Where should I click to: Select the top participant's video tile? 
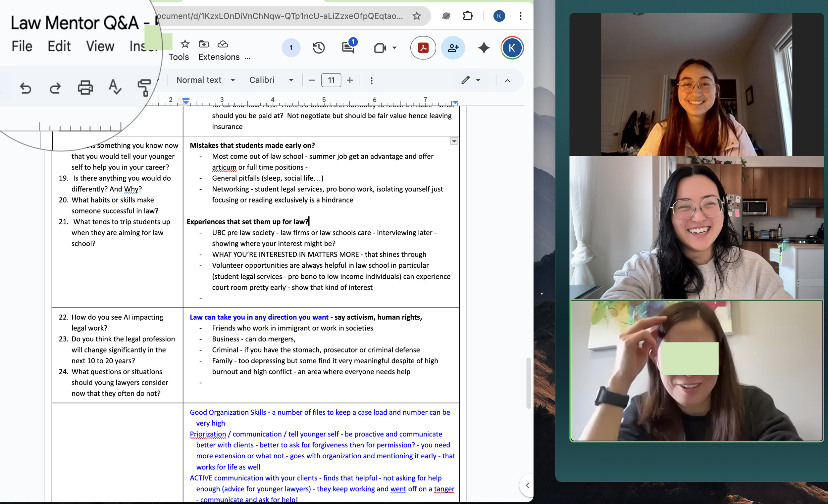(696, 84)
